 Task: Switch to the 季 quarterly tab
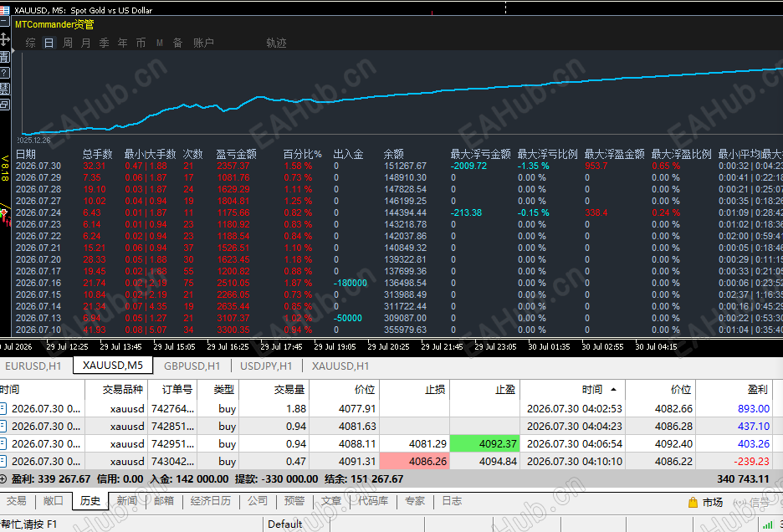tap(104, 43)
